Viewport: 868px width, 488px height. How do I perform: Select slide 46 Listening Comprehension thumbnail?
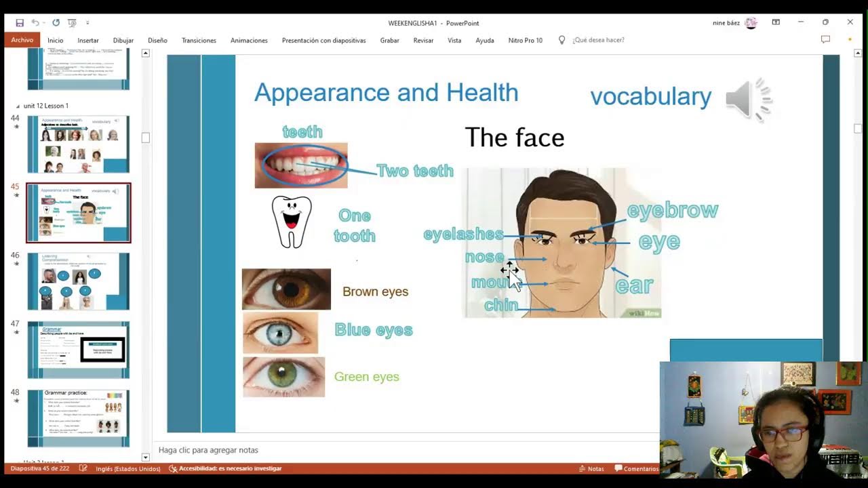79,281
